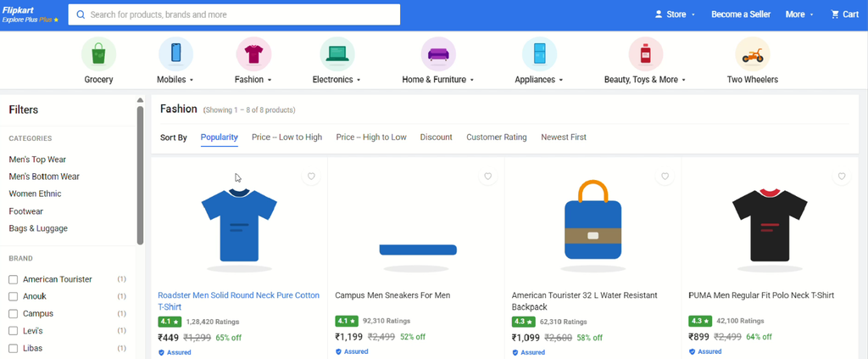Open the Two Wheelers scooter icon

[753, 54]
